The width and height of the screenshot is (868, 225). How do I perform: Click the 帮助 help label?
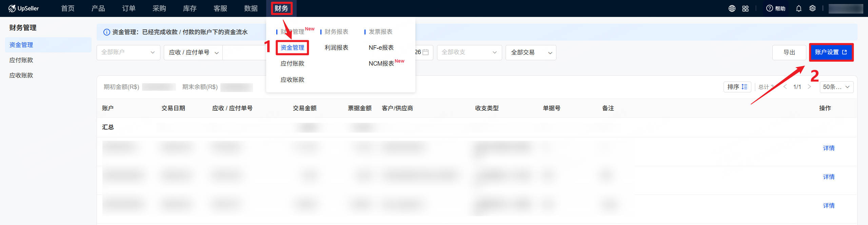coord(780,8)
